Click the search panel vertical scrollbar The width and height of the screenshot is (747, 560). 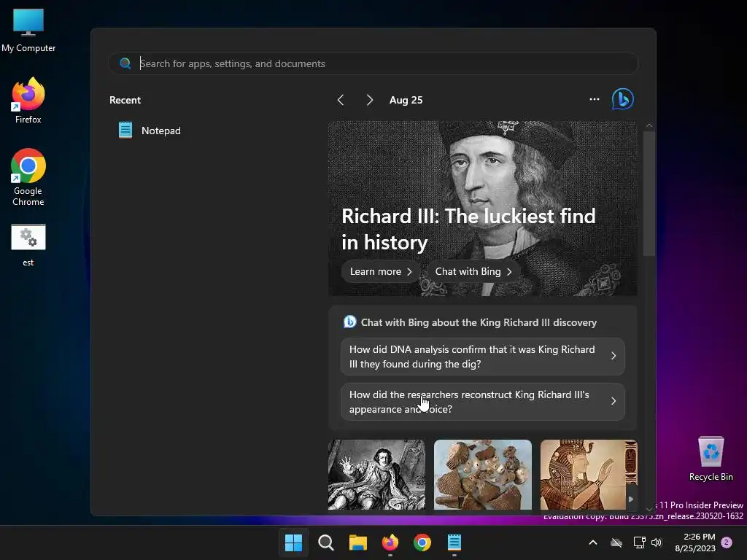(649, 193)
